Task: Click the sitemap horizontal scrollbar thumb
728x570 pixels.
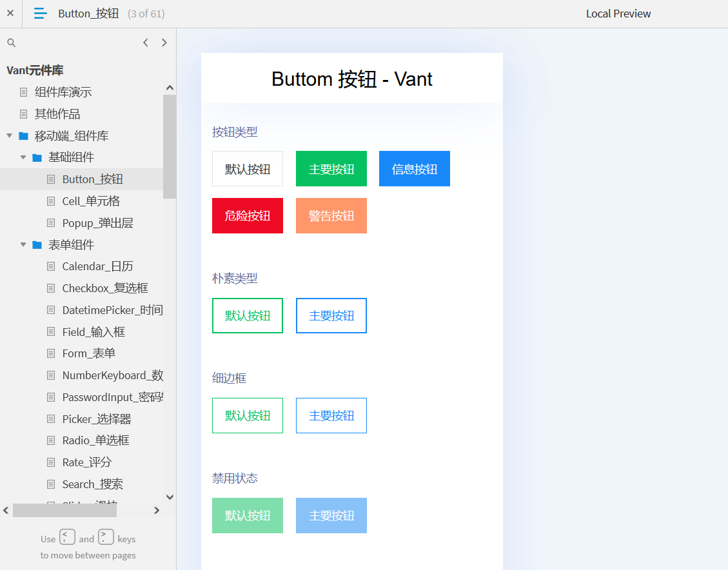Action: (x=64, y=511)
